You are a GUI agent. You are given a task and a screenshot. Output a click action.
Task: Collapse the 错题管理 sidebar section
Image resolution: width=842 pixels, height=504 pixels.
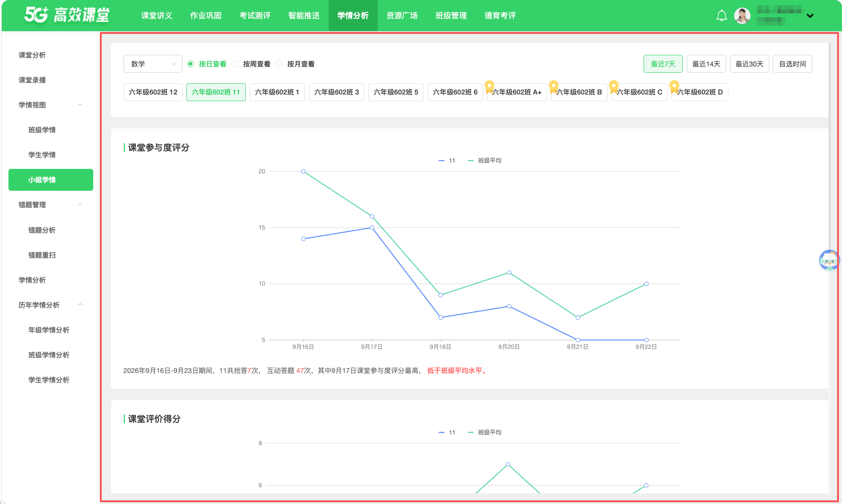[80, 205]
